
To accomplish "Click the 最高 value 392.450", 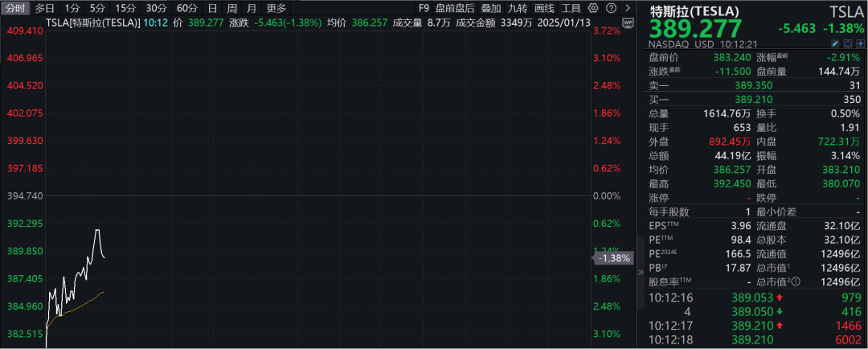I will pyautogui.click(x=732, y=184).
